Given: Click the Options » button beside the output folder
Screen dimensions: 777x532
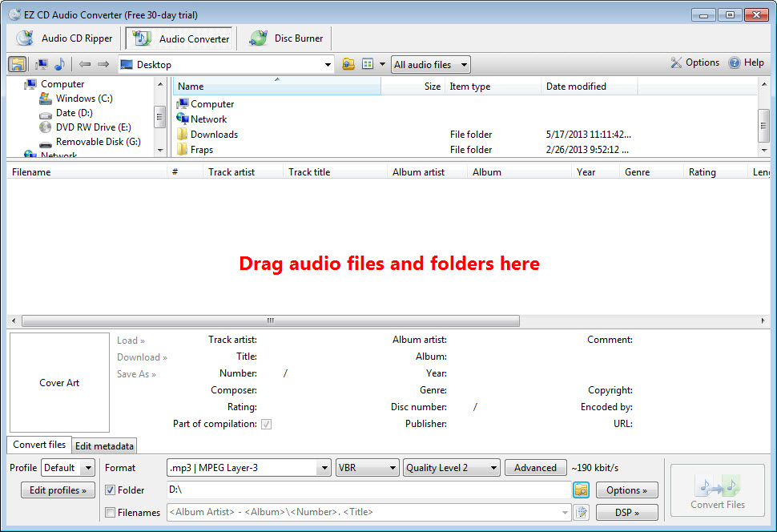Looking at the screenshot, I should pyautogui.click(x=627, y=490).
